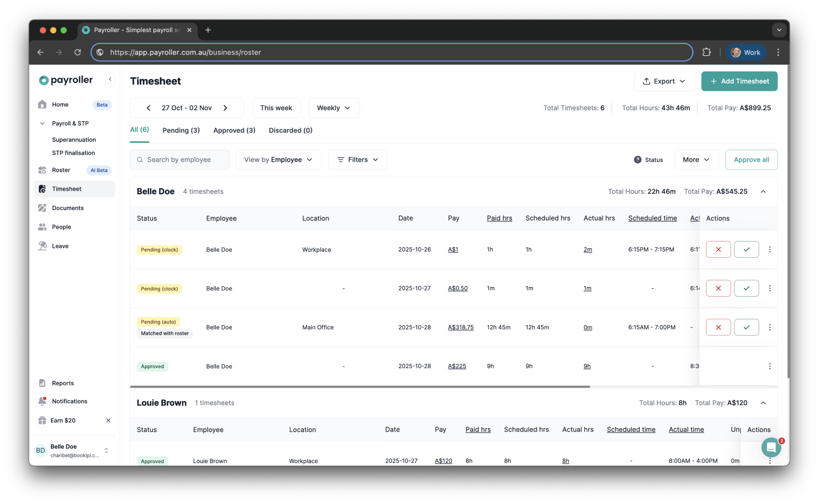
Task: Switch to the Pending tab
Action: tap(181, 130)
